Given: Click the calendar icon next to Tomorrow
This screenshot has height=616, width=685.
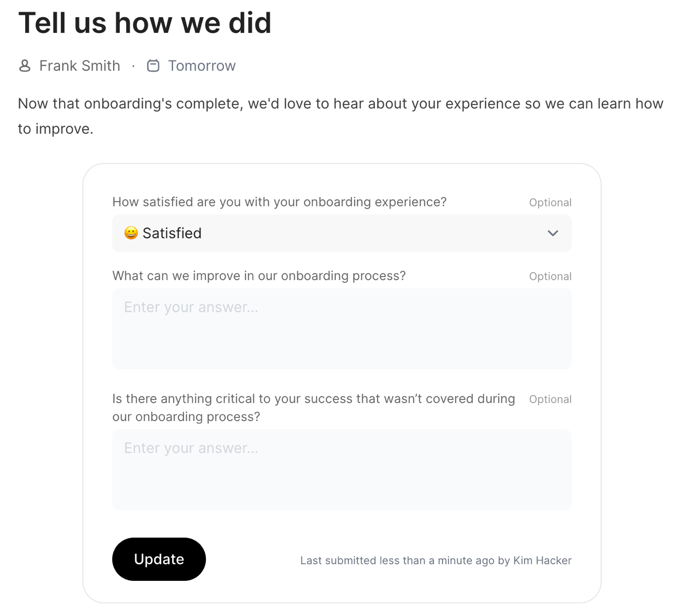Looking at the screenshot, I should point(153,66).
